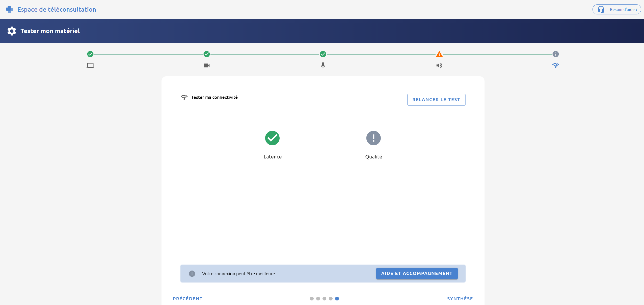644x305 pixels.
Task: Click the gear icon beside Tester mon matériel
Action: 12,31
